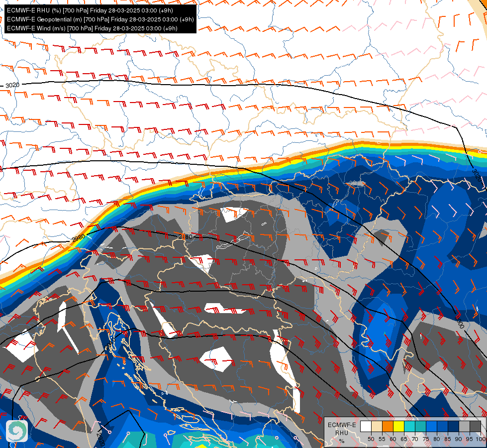Click the legend tick value 100
This screenshot has width=487, height=448.
(x=481, y=439)
